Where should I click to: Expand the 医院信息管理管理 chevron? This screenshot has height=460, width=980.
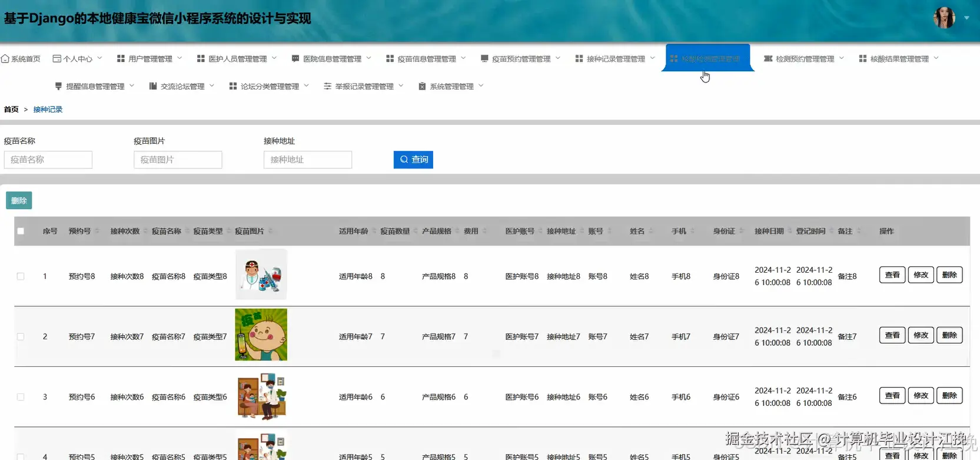(x=369, y=58)
